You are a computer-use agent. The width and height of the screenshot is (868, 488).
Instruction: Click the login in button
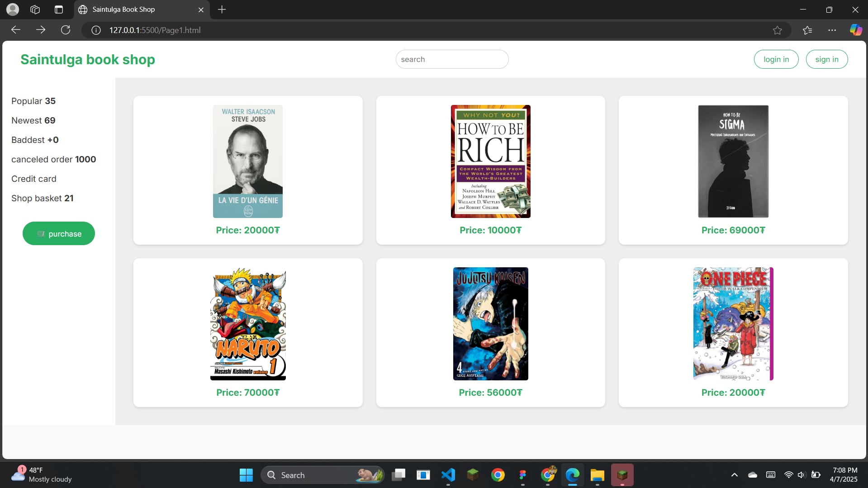tap(776, 59)
